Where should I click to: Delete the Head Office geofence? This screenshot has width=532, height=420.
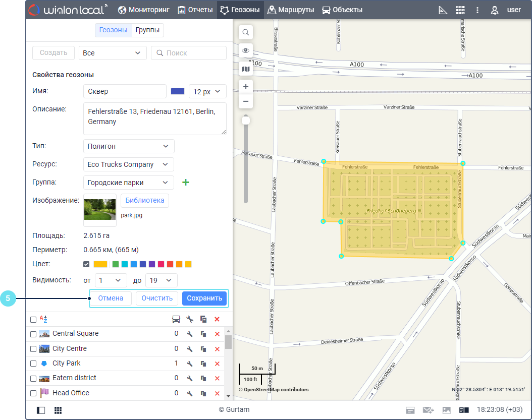pyautogui.click(x=217, y=393)
